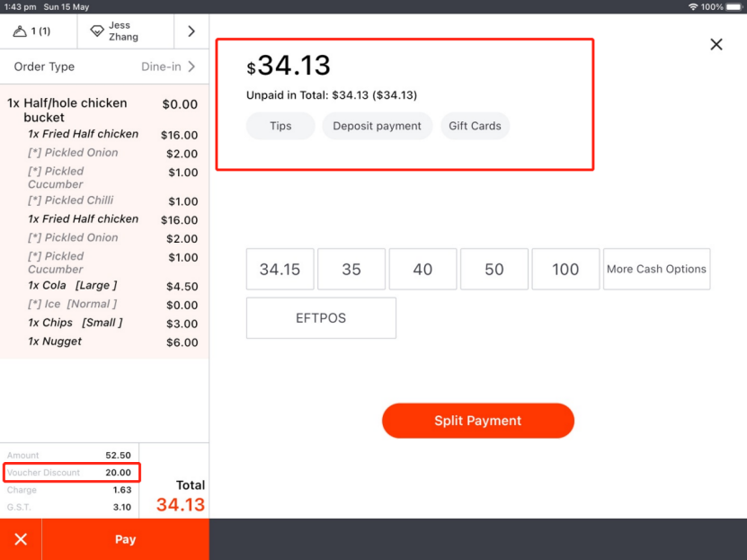Tap the Split Payment button
Image resolution: width=747 pixels, height=560 pixels.
click(477, 421)
